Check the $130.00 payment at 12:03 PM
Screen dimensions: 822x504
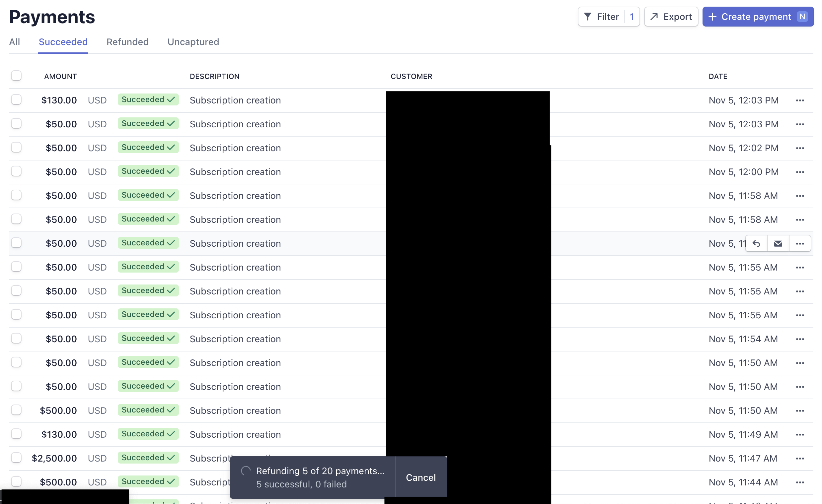(16, 100)
